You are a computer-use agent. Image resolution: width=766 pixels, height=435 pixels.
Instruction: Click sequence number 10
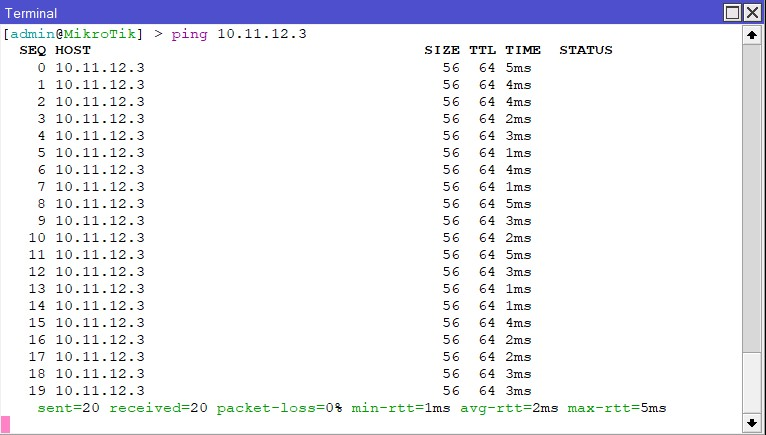(37, 238)
